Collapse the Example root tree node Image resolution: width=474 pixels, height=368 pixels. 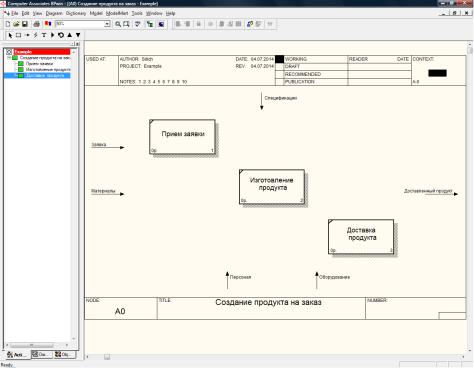click(9, 52)
